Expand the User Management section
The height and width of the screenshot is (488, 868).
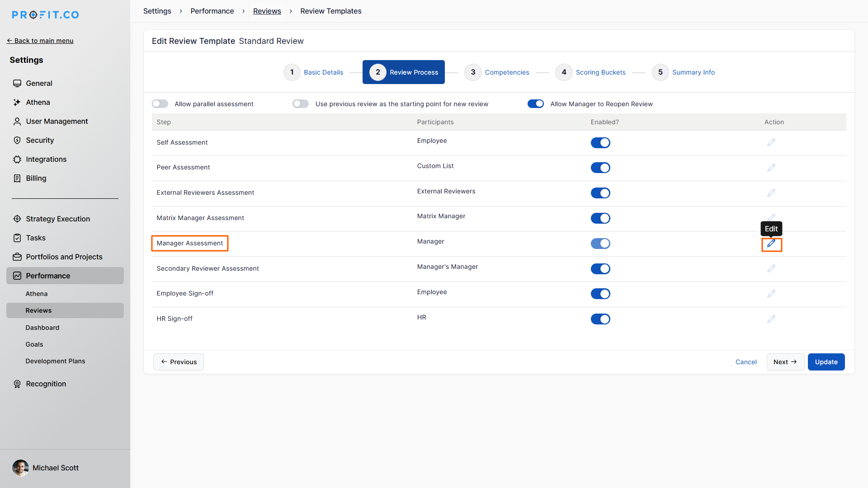pyautogui.click(x=57, y=122)
